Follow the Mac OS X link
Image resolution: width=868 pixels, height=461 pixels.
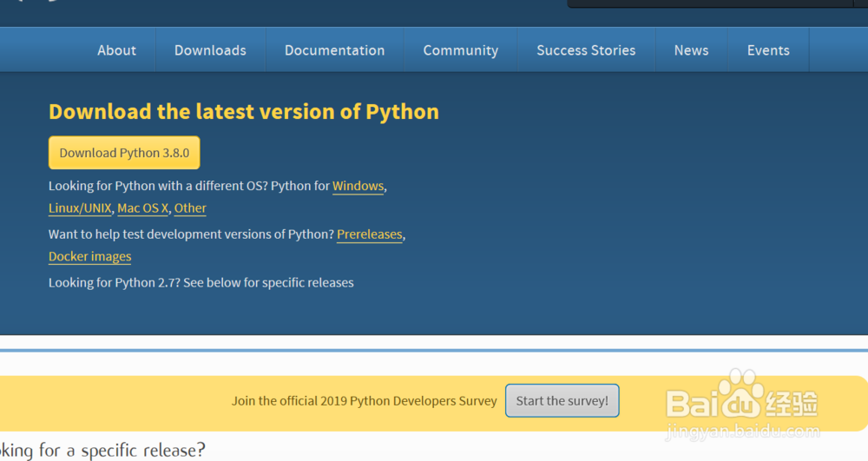pyautogui.click(x=143, y=208)
